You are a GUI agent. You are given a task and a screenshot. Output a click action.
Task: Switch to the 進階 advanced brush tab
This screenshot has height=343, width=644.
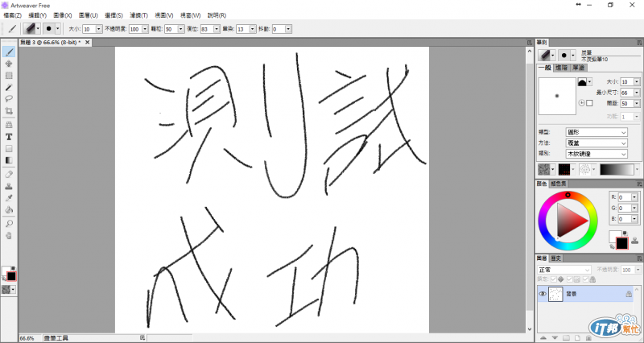click(x=561, y=68)
